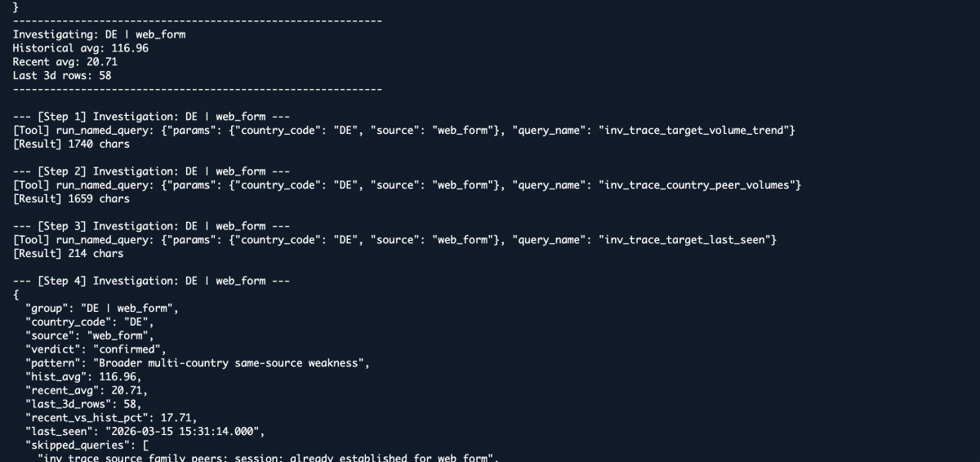Click the "Historical avg: 116.96" text

80,48
